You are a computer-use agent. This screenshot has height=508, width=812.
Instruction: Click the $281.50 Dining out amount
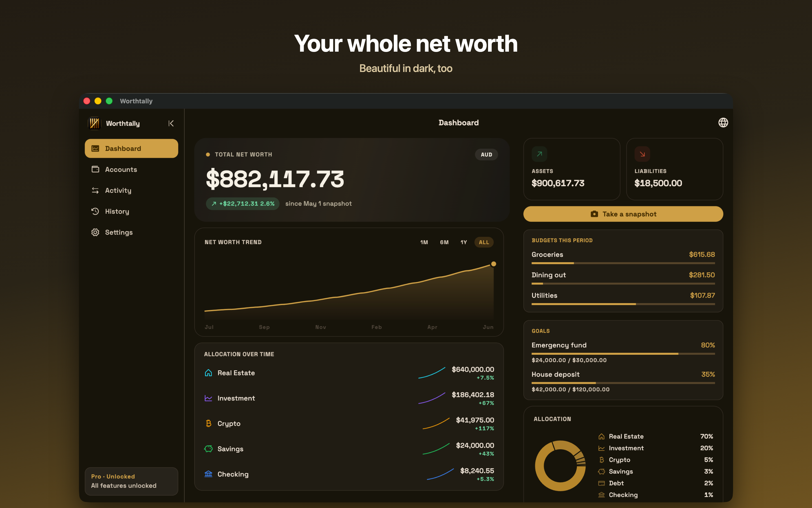701,275
